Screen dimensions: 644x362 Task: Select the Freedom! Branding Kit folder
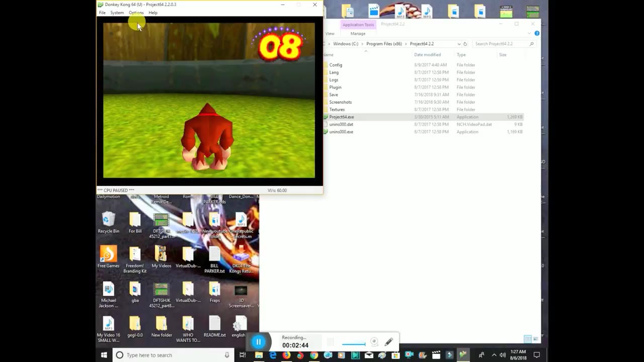[x=135, y=260]
